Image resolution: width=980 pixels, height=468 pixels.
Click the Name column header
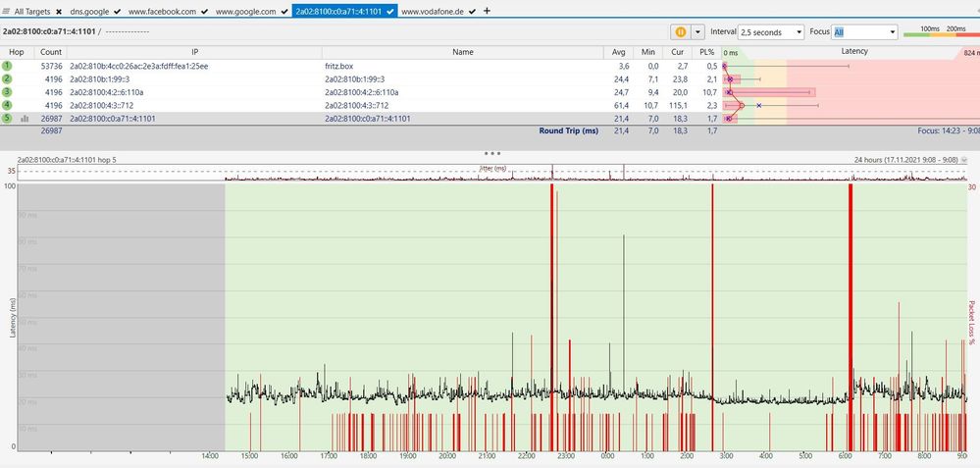[x=462, y=52]
